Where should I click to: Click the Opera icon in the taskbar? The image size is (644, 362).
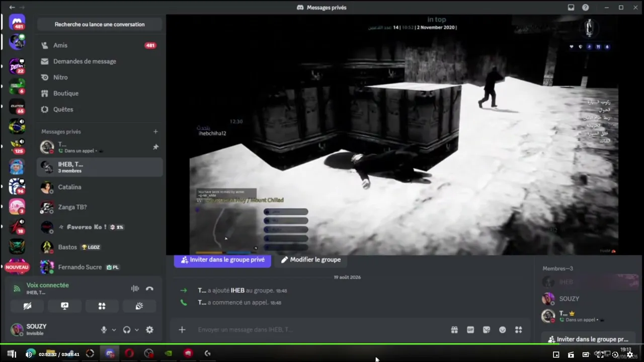129,353
